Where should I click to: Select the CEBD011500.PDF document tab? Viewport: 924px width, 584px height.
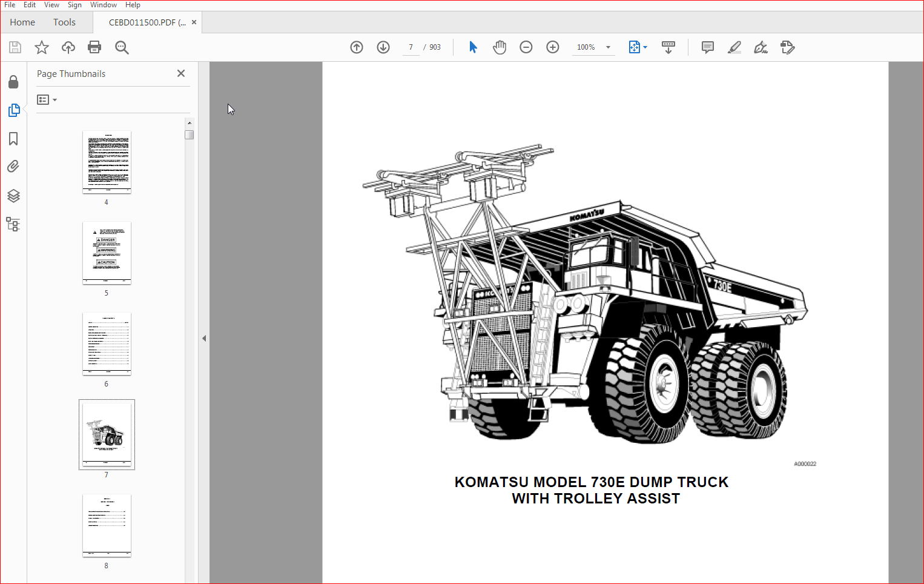click(147, 22)
